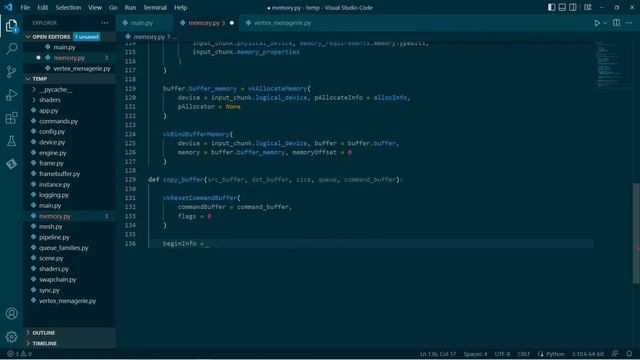
Task: Toggle the bottom panel layout icon
Action: (562, 7)
